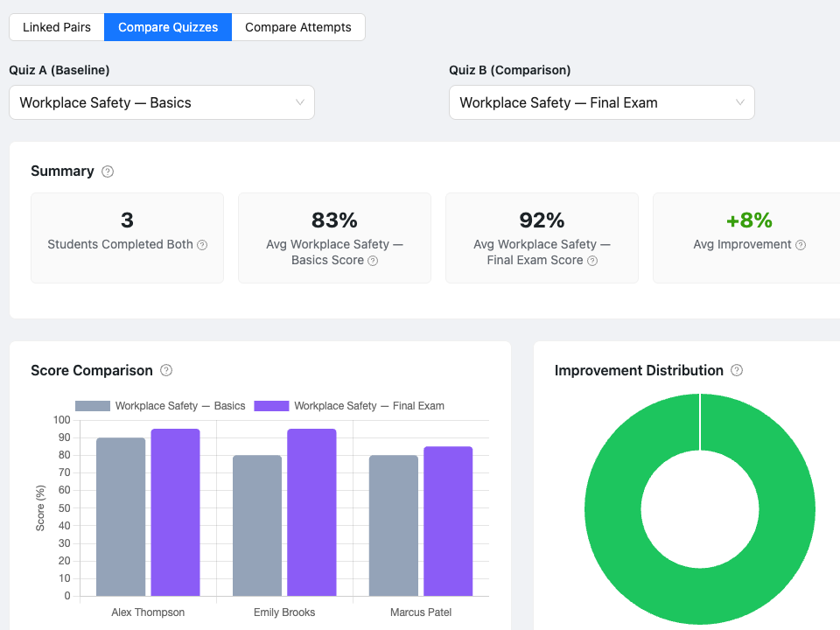The image size is (840, 630).
Task: Click Alex Thompson's gray Basics bar
Action: tap(121, 516)
